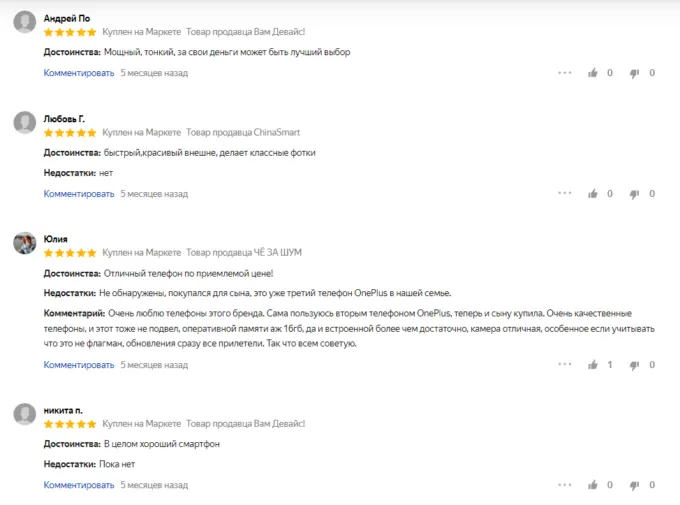Comment on Юлия's review
The image size is (680, 505).
pos(79,365)
